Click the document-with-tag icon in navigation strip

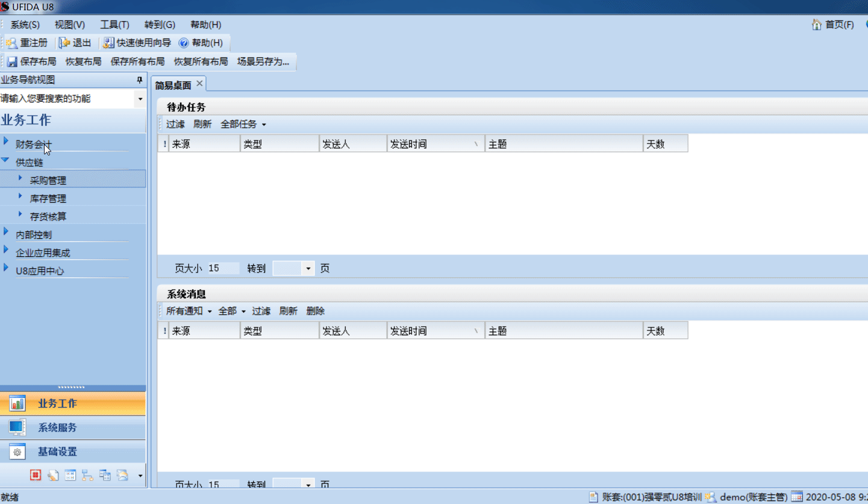(x=53, y=475)
